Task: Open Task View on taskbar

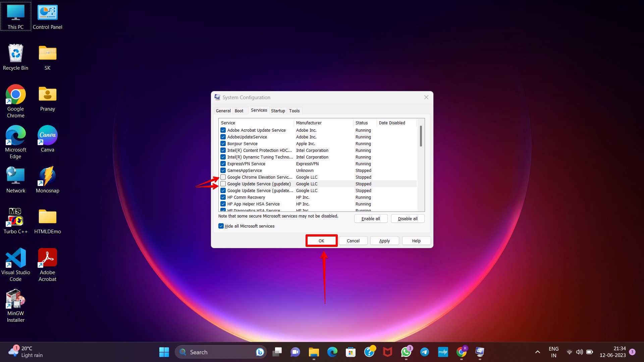Action: 277,352
